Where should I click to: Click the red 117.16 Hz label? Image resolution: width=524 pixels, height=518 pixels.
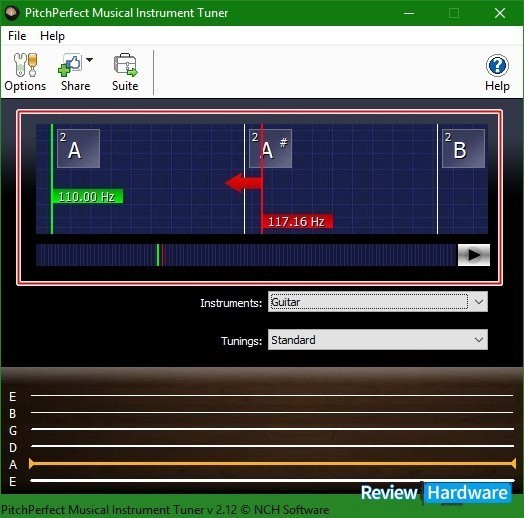click(297, 221)
